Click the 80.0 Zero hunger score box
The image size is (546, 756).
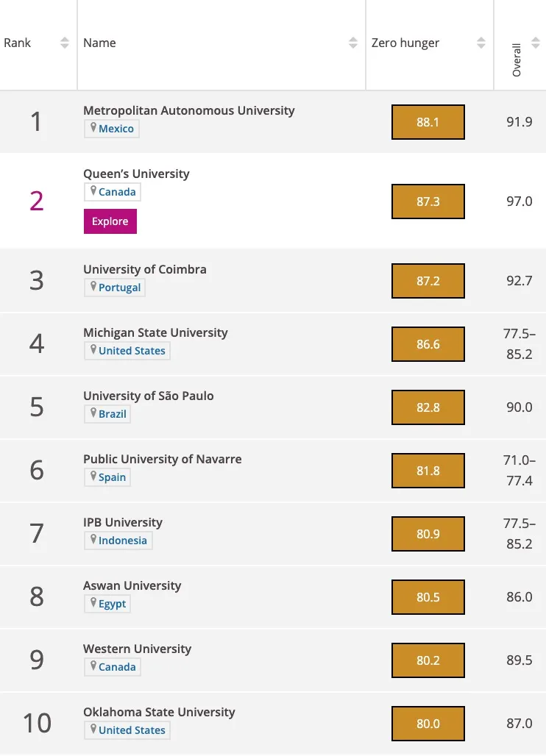(x=428, y=724)
